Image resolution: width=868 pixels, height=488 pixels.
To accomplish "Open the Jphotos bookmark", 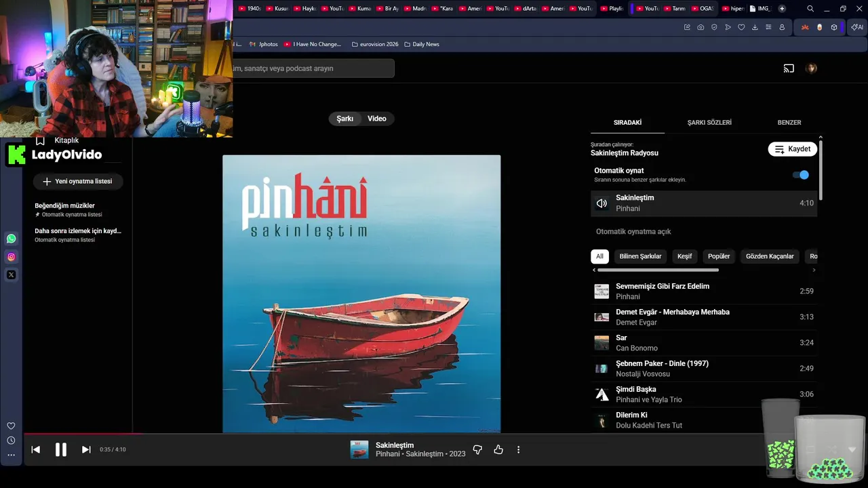I will click(x=263, y=44).
